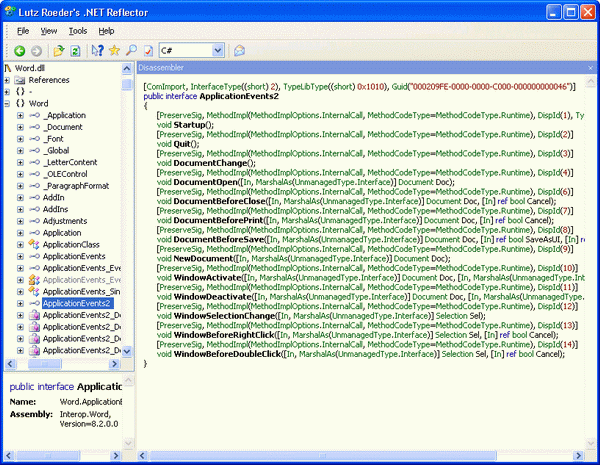Image resolution: width=600 pixels, height=465 pixels.
Task: Select the _OLEControl interface item
Action: pyautogui.click(x=65, y=174)
